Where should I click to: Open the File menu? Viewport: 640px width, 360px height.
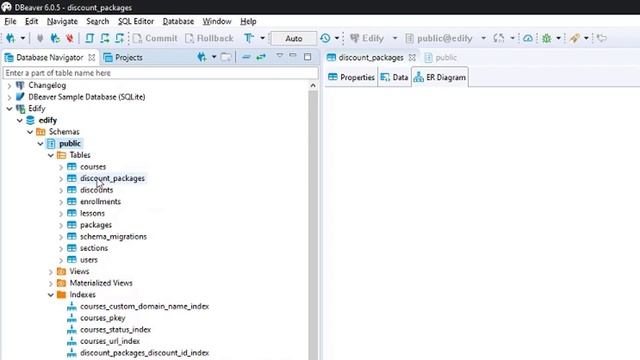(10, 21)
